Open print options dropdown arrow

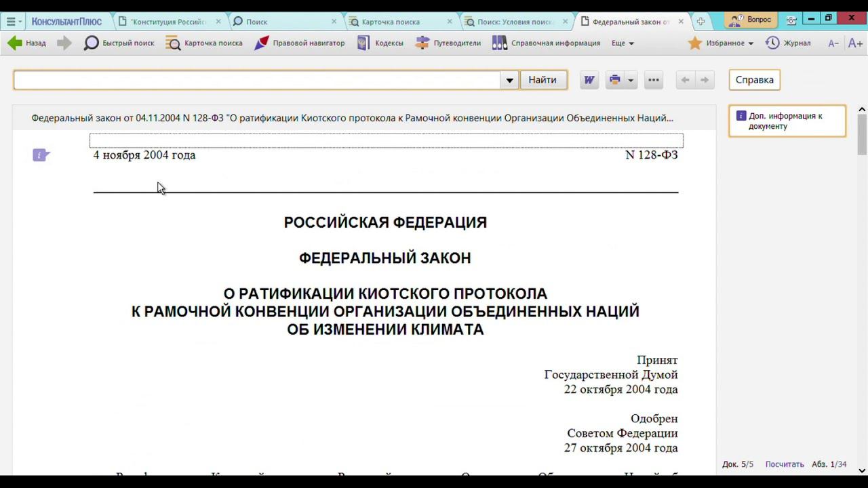pos(631,80)
